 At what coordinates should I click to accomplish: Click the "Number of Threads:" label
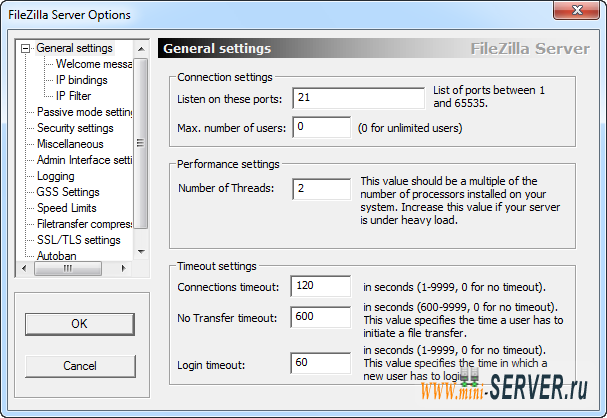pyautogui.click(x=226, y=188)
